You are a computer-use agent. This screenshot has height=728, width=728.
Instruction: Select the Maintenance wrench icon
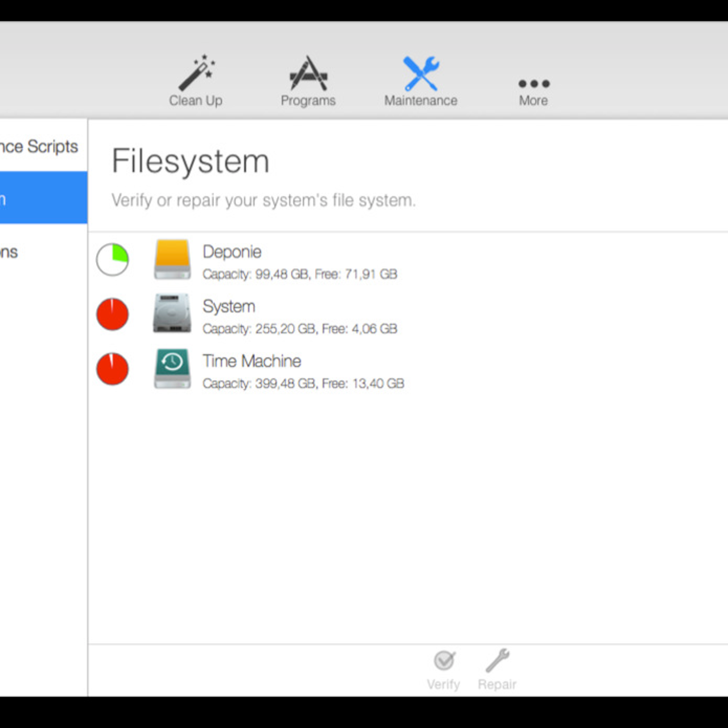tap(421, 74)
